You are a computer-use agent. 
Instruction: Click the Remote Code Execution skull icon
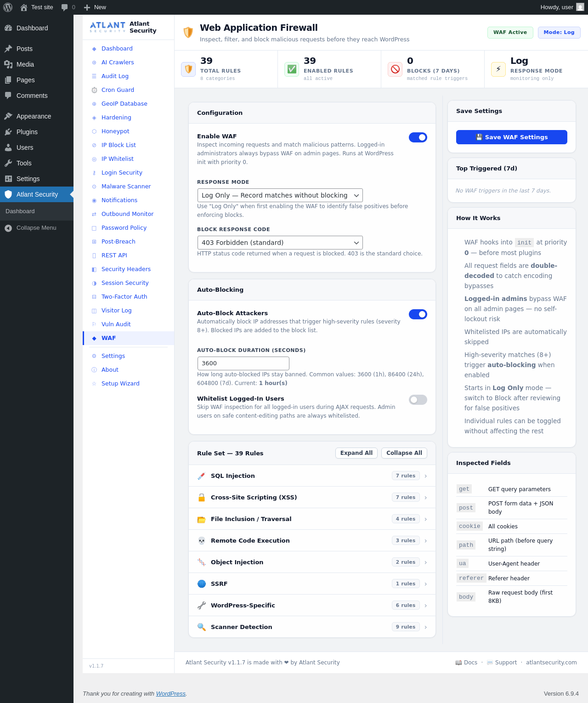point(201,541)
